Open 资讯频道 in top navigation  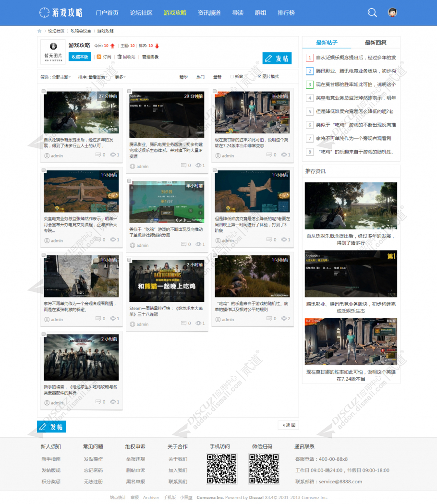coord(209,13)
